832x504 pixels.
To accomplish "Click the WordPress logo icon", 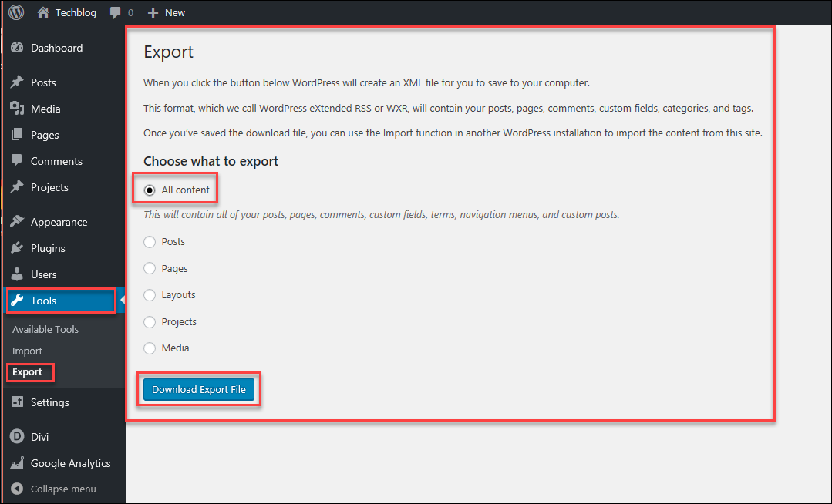I will click(16, 12).
